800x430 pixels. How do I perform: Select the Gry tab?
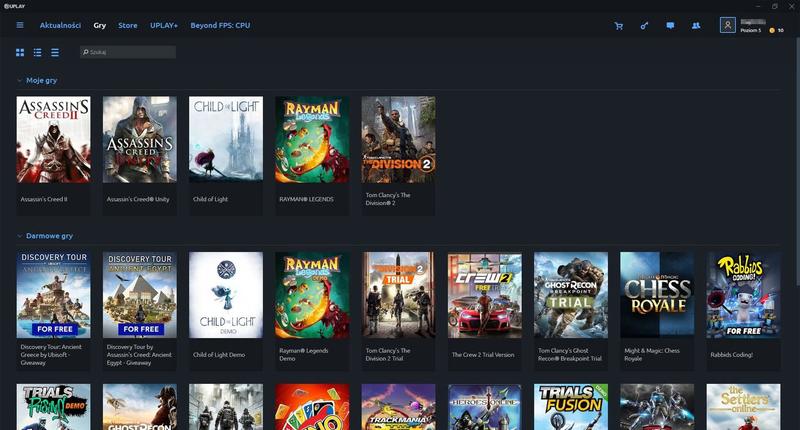pyautogui.click(x=99, y=25)
